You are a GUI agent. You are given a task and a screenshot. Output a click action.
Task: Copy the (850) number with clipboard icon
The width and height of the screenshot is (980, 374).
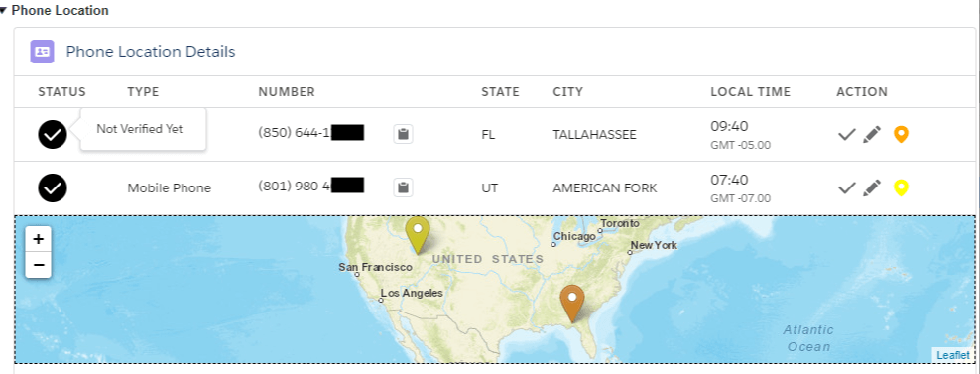(x=403, y=134)
